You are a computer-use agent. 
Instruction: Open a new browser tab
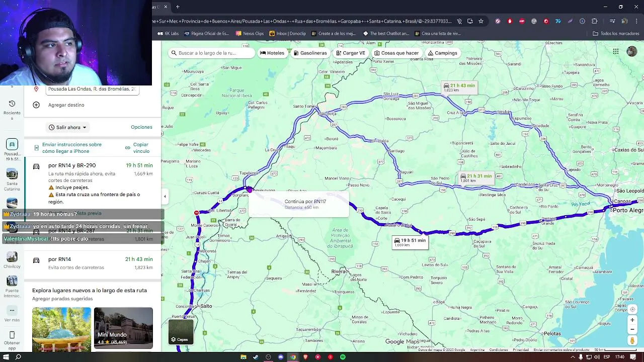point(178,7)
